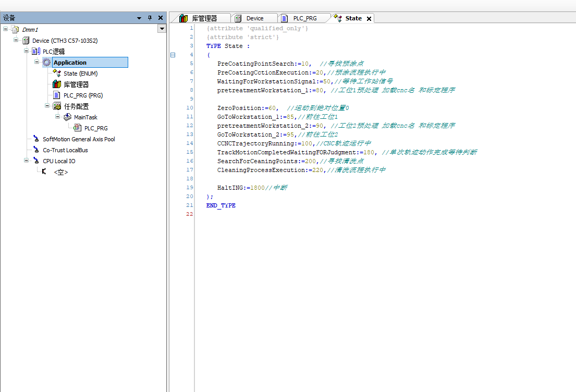Click the 任务配置 task configuration icon
576x392 pixels.
coord(57,106)
